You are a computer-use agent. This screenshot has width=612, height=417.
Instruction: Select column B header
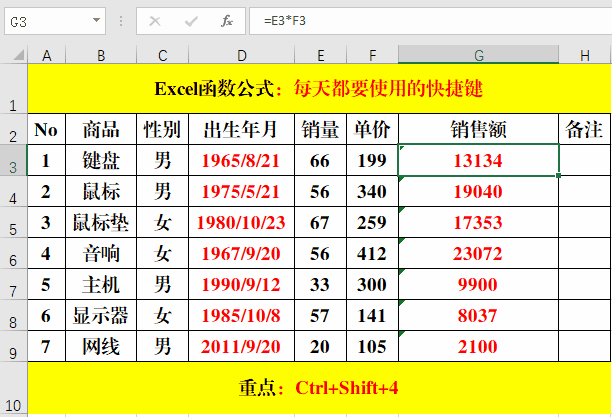point(101,55)
